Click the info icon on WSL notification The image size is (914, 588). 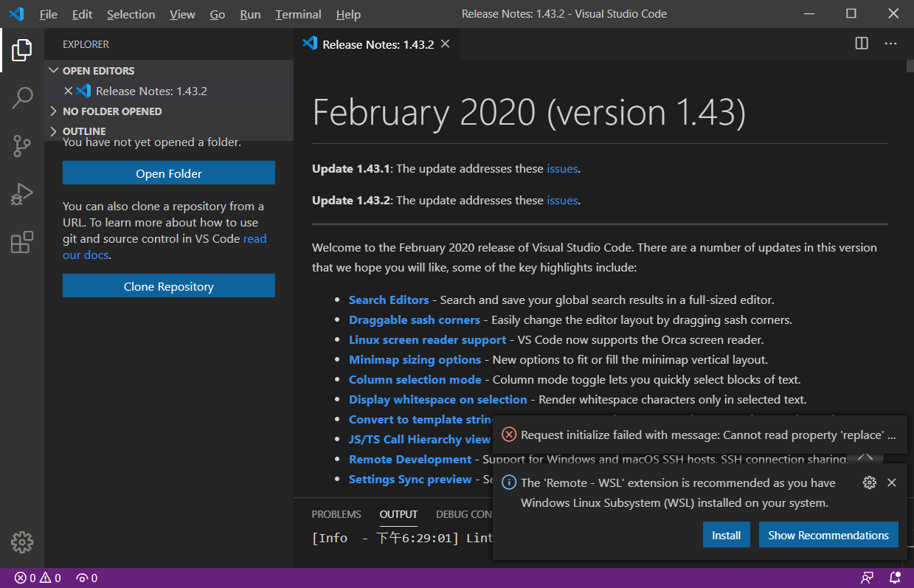[x=509, y=482]
